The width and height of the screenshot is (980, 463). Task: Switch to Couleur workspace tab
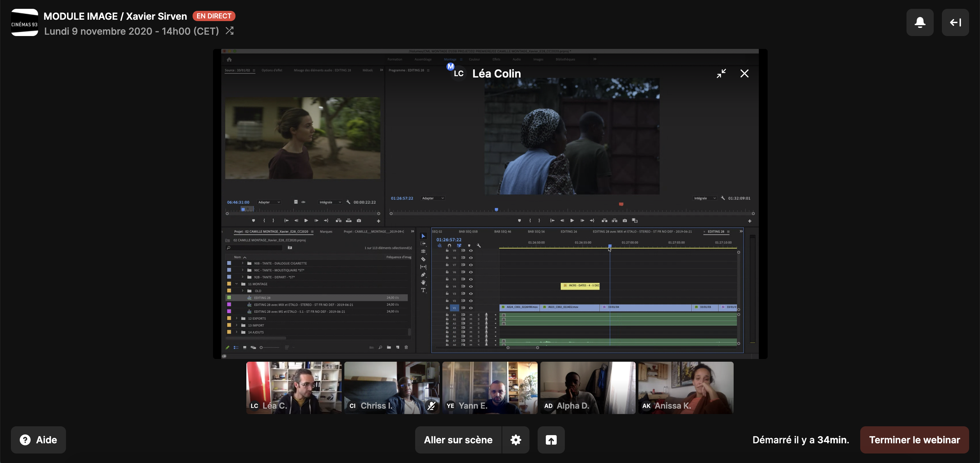(x=474, y=59)
